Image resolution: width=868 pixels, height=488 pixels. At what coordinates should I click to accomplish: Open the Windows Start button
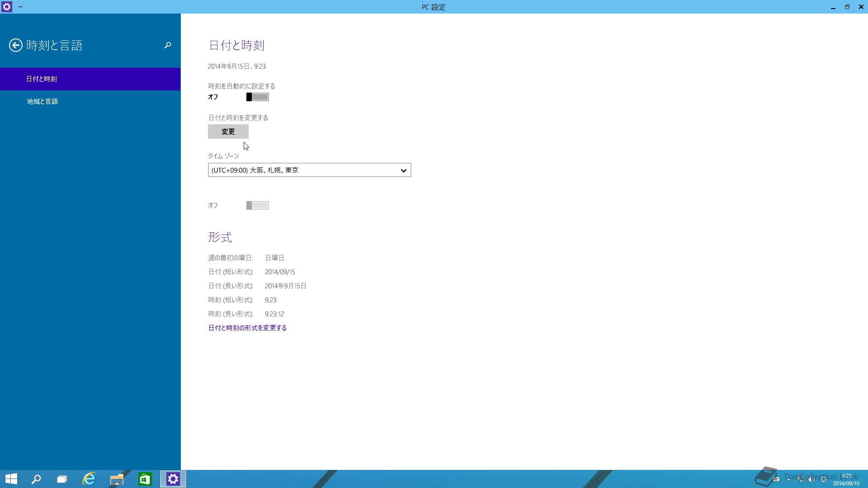pyautogui.click(x=11, y=479)
